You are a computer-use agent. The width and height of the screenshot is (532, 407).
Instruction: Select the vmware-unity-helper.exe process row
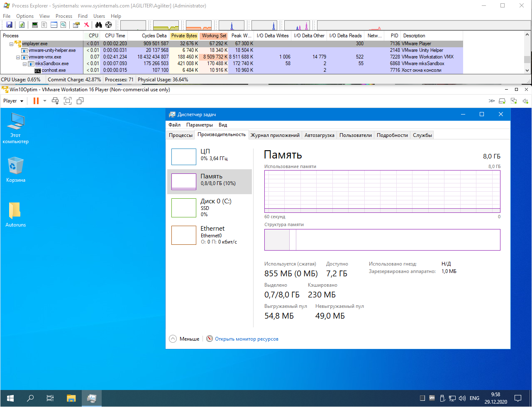tap(232, 50)
